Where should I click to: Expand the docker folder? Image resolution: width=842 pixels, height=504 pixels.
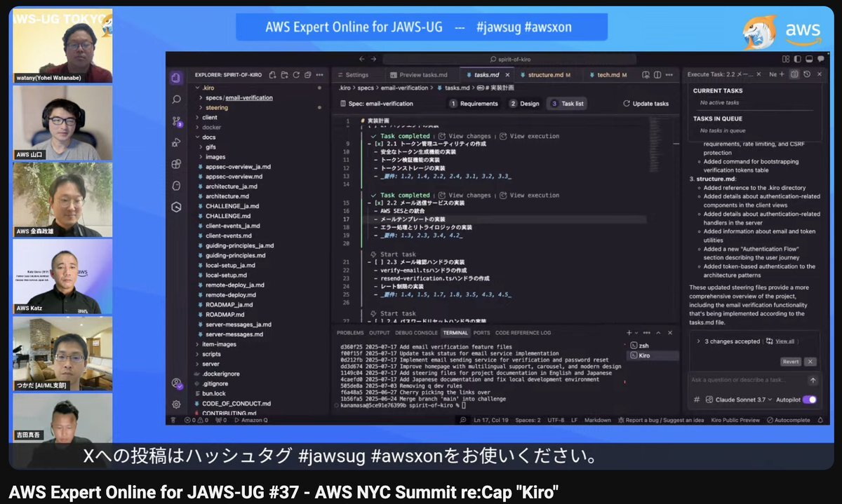click(210, 127)
